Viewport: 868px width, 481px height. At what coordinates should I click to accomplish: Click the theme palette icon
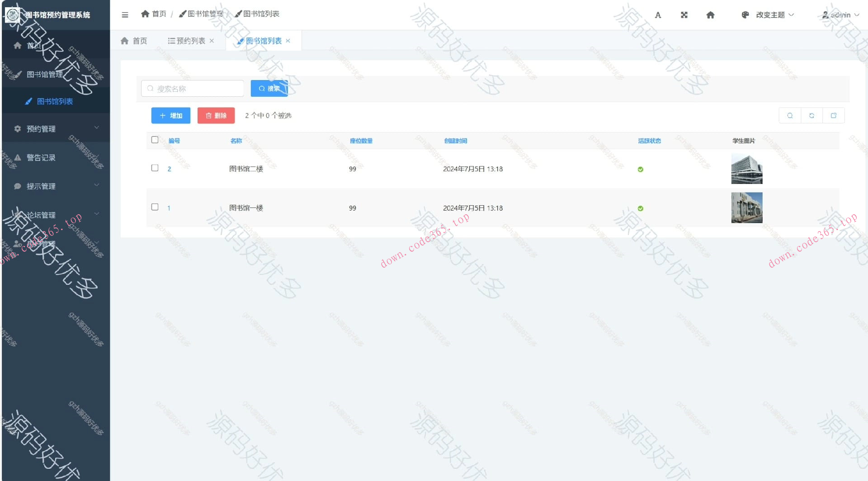point(745,14)
